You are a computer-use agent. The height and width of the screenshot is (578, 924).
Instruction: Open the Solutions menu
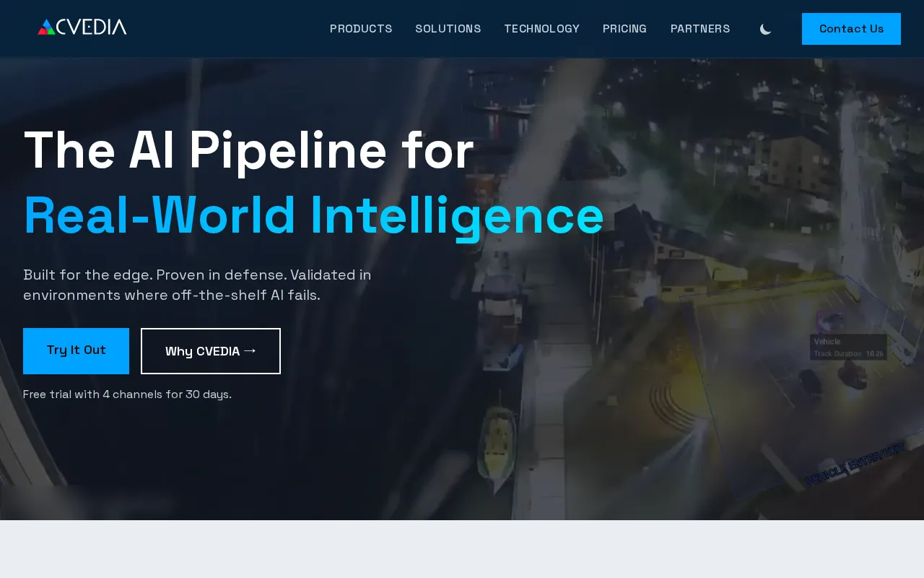point(448,29)
